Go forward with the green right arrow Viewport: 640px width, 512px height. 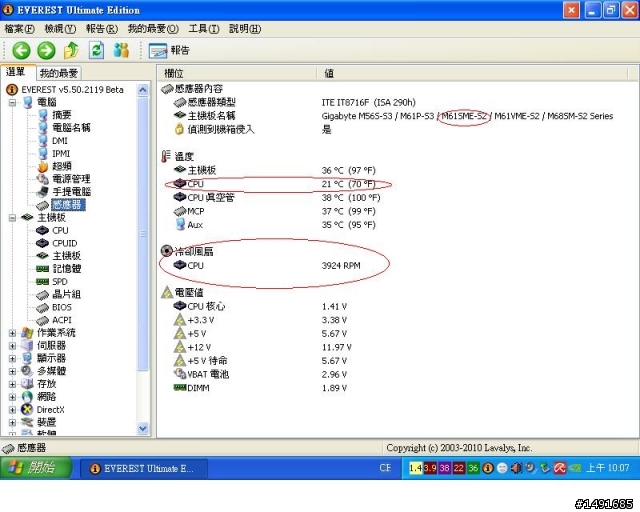tap(46, 51)
